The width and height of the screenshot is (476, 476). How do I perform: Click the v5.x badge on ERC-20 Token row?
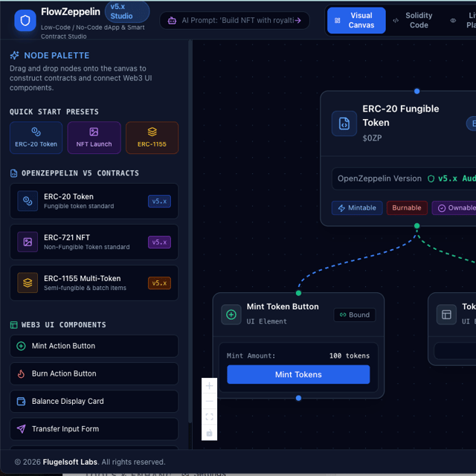click(x=159, y=202)
